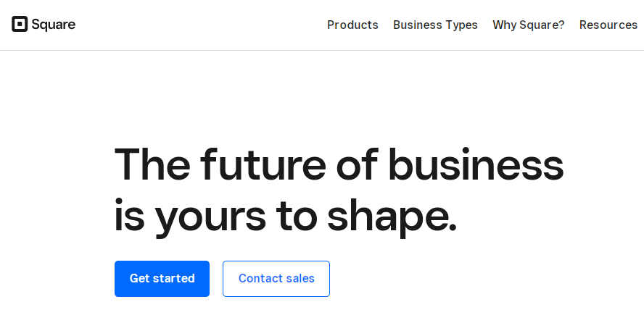
Task: Open the Business Types menu
Action: point(435,25)
